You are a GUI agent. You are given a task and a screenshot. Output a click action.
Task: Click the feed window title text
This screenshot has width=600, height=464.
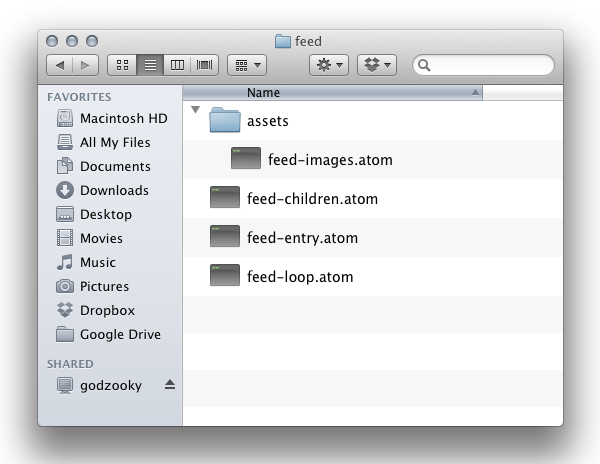(x=308, y=41)
